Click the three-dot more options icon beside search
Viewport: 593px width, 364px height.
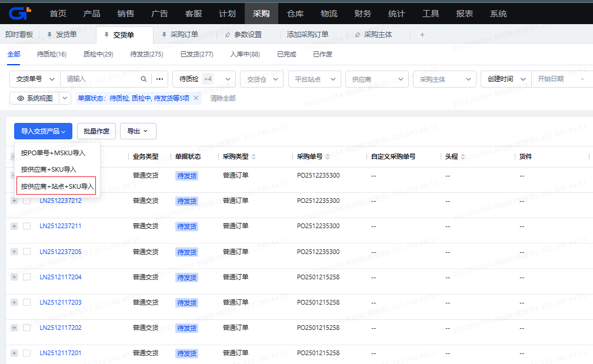(160, 79)
